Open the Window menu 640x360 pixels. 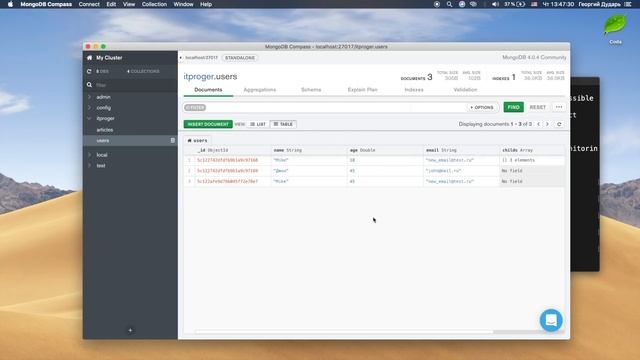[183, 4]
